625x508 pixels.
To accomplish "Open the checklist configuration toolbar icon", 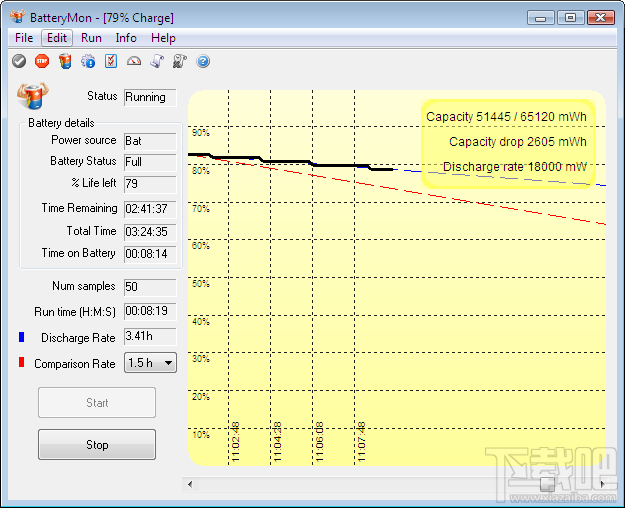I will click(111, 61).
